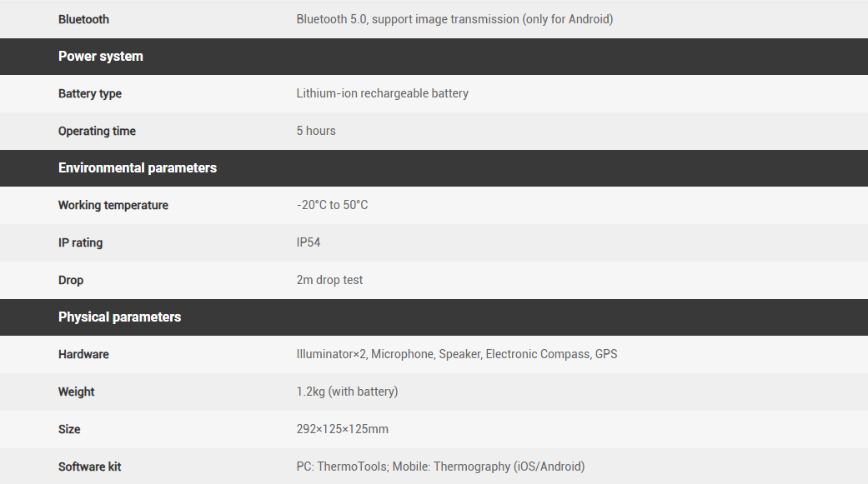Click the 1.2kg (with battery) weight value
Screen dimensions: 868x484
click(347, 392)
